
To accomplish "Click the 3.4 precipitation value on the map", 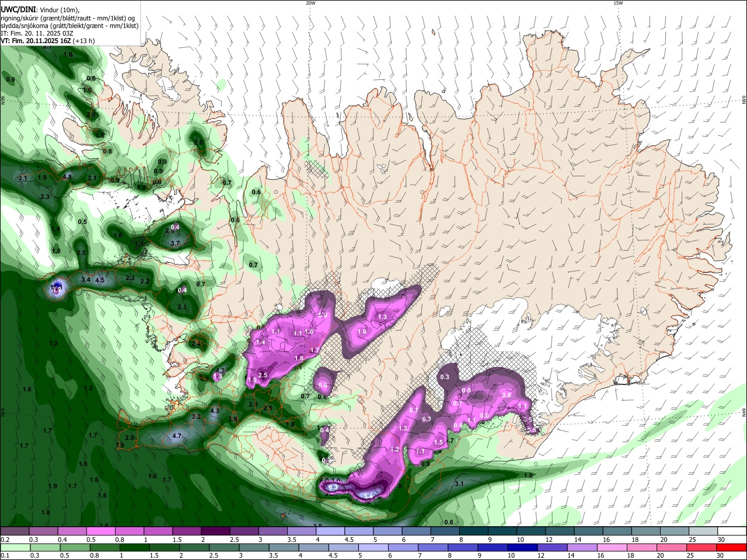I will pyautogui.click(x=86, y=280).
